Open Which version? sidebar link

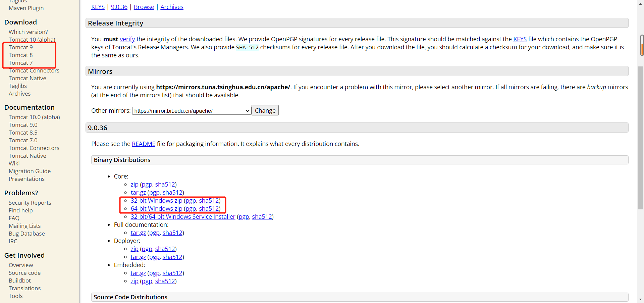click(x=28, y=32)
